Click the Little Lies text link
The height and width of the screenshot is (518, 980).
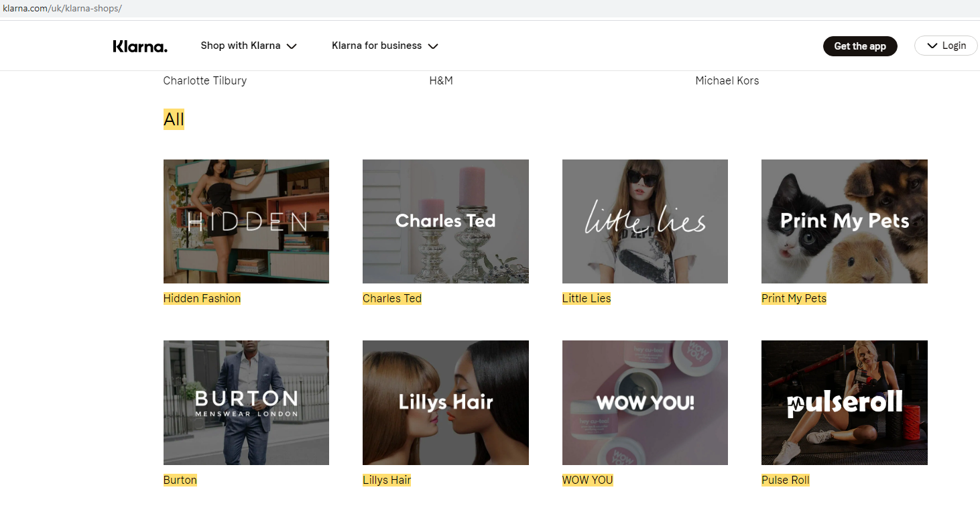pos(587,298)
